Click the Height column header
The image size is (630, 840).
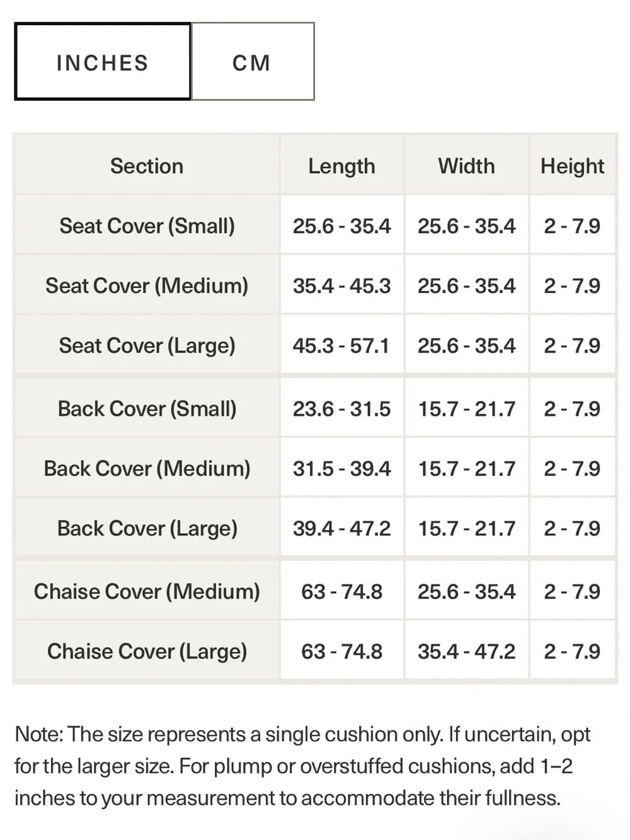click(x=572, y=166)
